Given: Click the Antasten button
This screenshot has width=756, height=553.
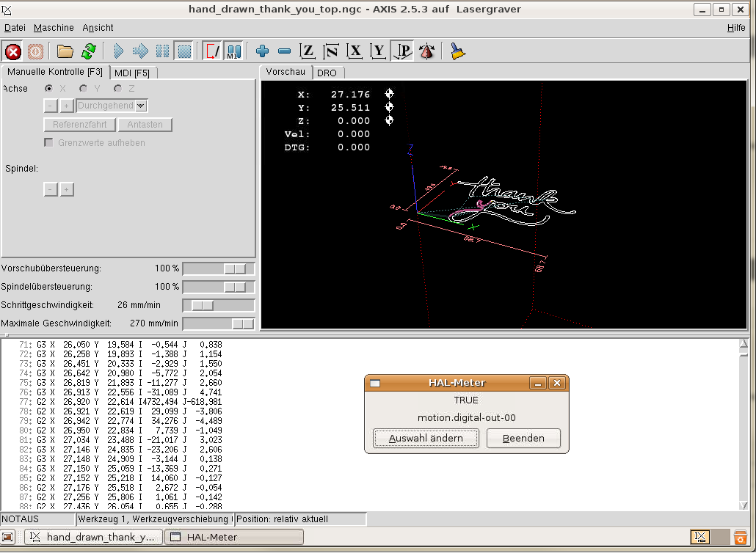Looking at the screenshot, I should pos(145,124).
